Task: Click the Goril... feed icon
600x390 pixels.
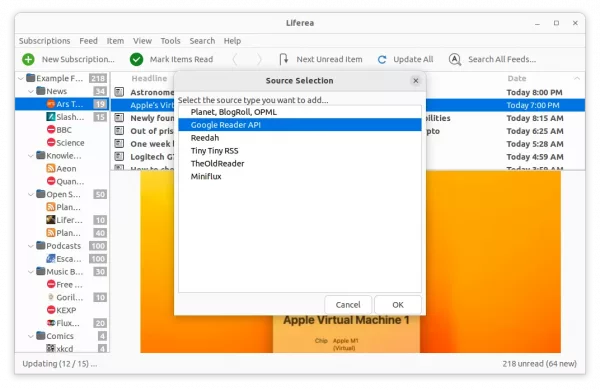Action: 51,297
